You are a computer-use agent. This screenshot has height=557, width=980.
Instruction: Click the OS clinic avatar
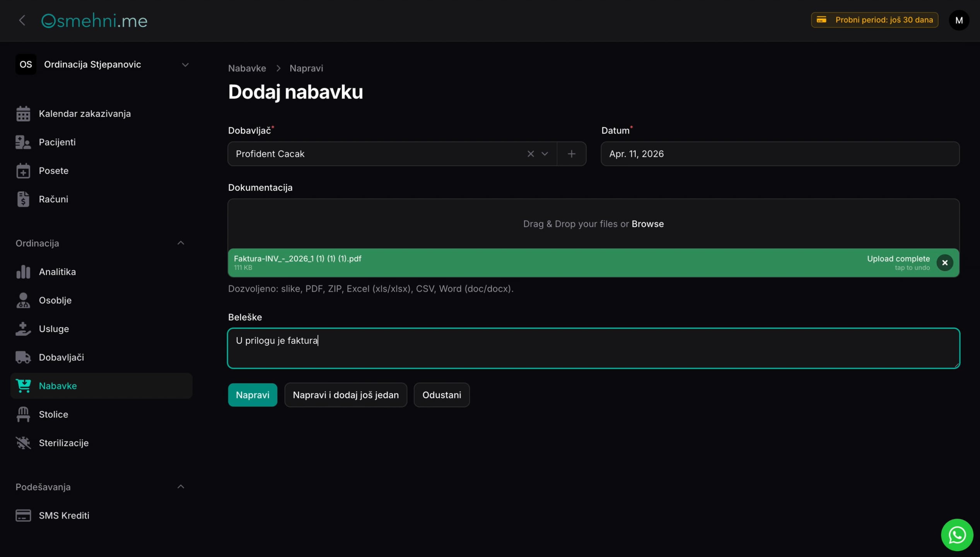coord(26,64)
